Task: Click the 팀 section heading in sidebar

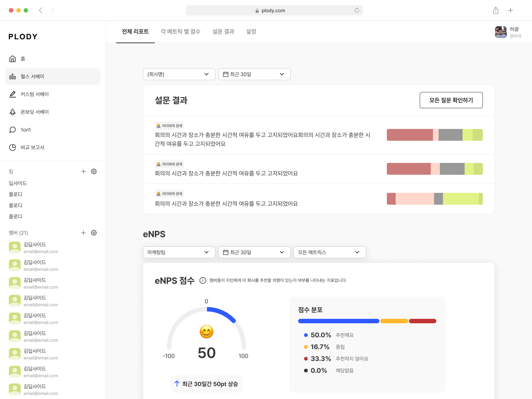Action: tap(11, 171)
